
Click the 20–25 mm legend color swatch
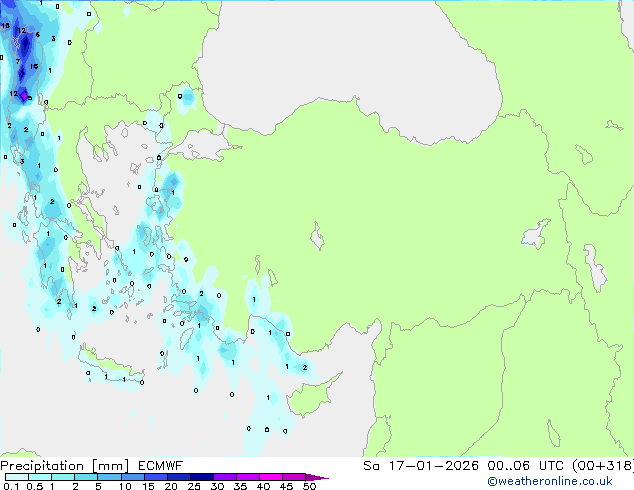click(x=178, y=477)
